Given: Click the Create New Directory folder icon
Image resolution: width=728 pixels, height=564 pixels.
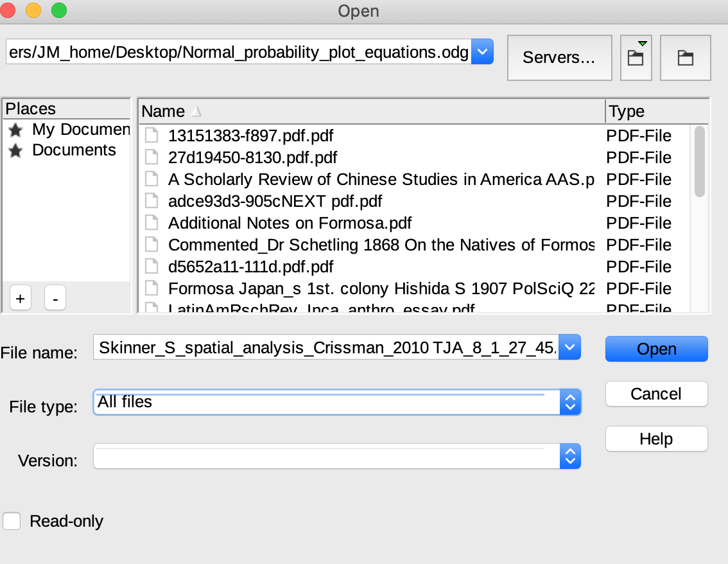Looking at the screenshot, I should 685,58.
